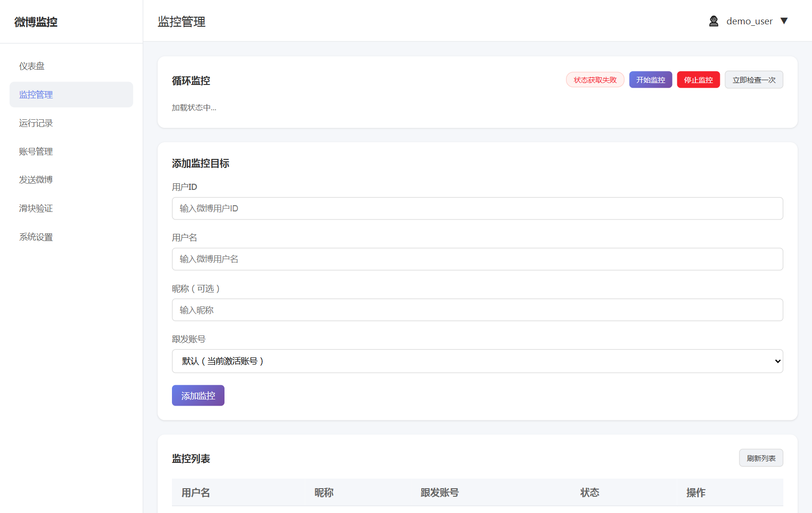The width and height of the screenshot is (812, 513).
Task: Click the 加载状态中... status text
Action: click(194, 108)
